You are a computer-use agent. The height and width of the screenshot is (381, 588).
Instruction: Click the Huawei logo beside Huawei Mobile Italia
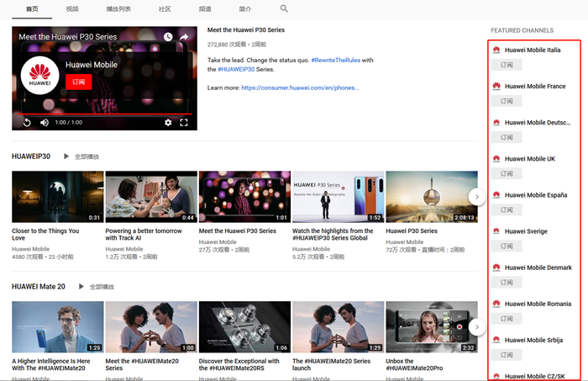pos(496,50)
